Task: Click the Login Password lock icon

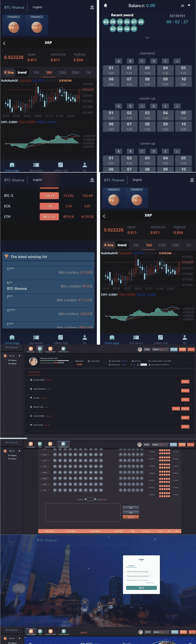Action: 31,389
